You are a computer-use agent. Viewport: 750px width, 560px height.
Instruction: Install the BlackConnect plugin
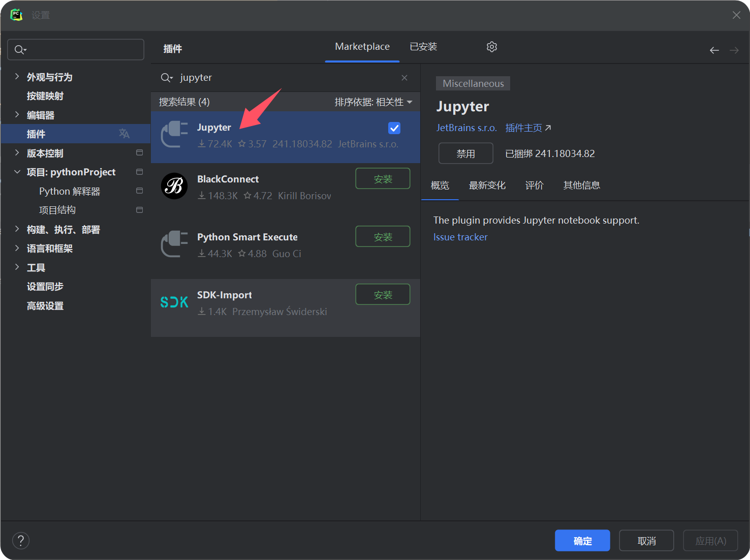(x=383, y=179)
